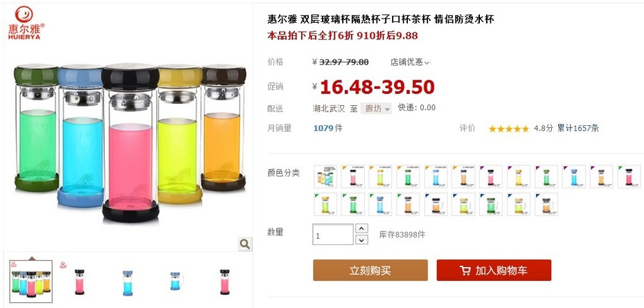The height and width of the screenshot is (308, 644).
Task: Click the cart icon in 加入购物车 button
Action: [465, 271]
